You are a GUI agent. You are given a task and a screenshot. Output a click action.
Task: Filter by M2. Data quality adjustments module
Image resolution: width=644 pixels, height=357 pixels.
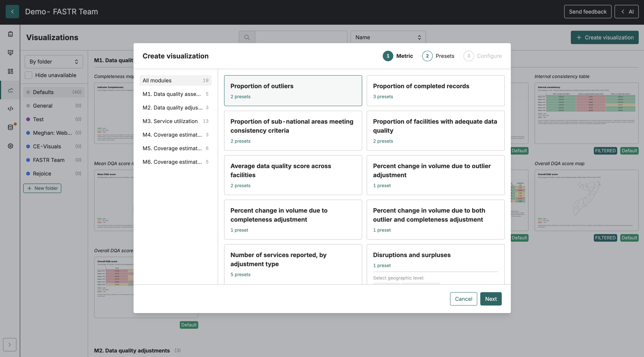(x=175, y=108)
